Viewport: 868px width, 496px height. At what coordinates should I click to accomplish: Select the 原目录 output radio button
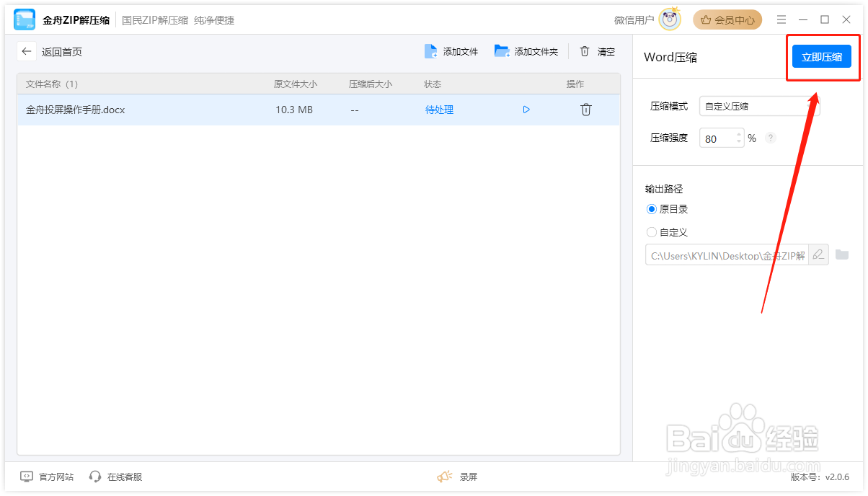651,208
